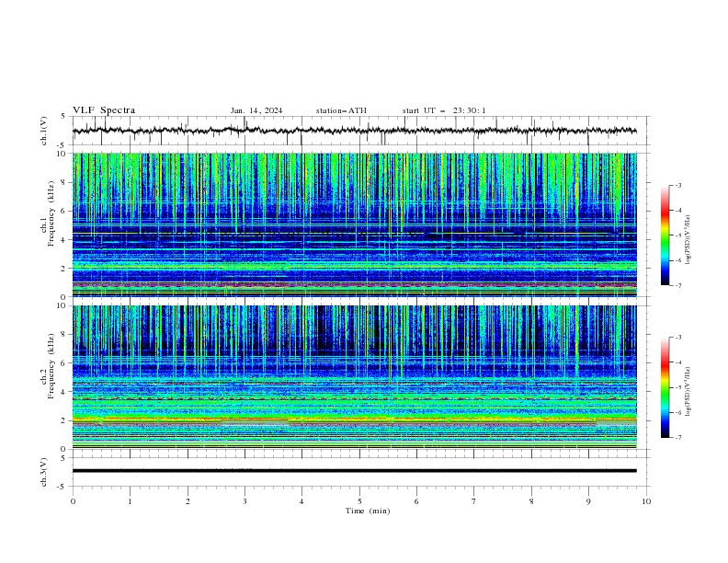Click the "6" kHz tick on ch.2 spectrogram
The width and height of the screenshot is (728, 563).
pyautogui.click(x=64, y=363)
